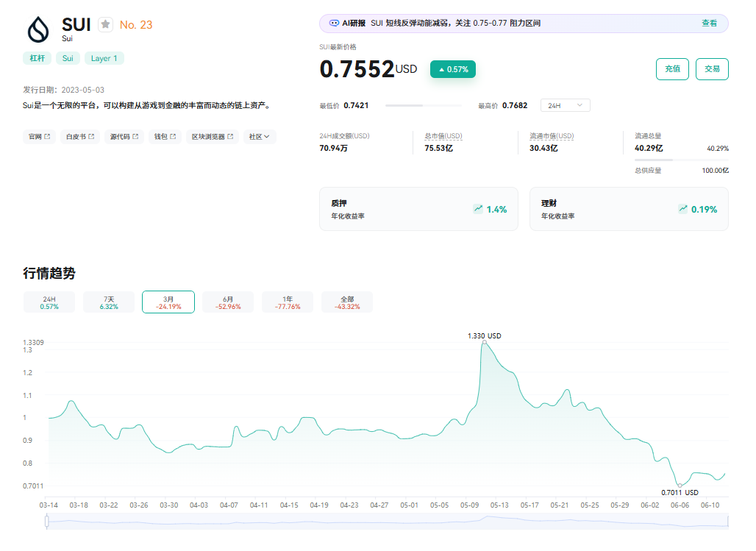Click the SUI droplet logo
Image resolution: width=756 pixels, height=551 pixels.
click(x=38, y=30)
